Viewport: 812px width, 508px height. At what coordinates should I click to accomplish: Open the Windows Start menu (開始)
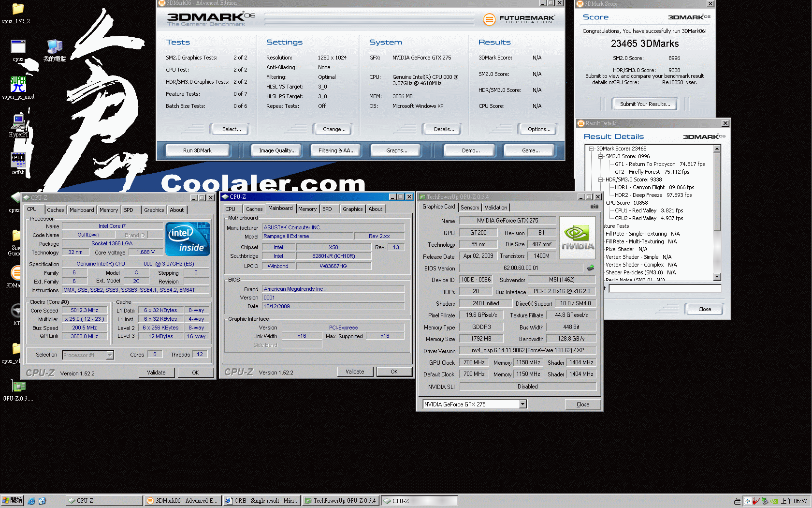pos(12,501)
